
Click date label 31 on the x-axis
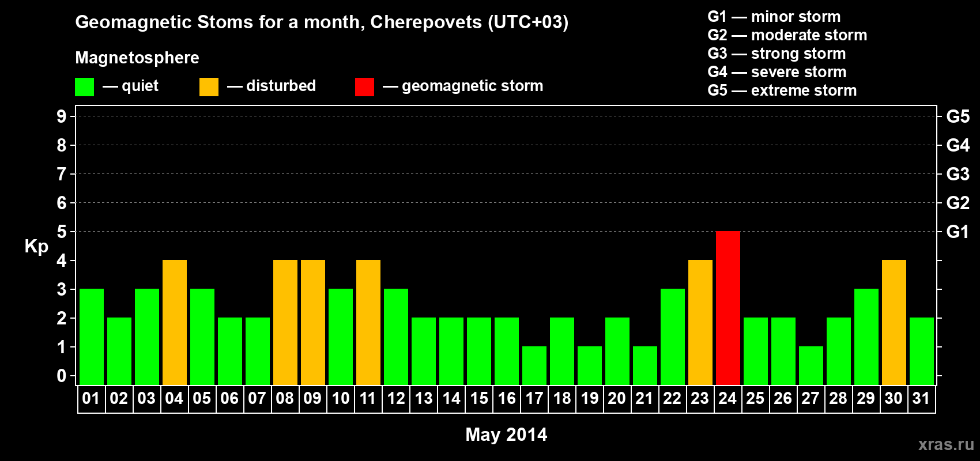(x=921, y=398)
